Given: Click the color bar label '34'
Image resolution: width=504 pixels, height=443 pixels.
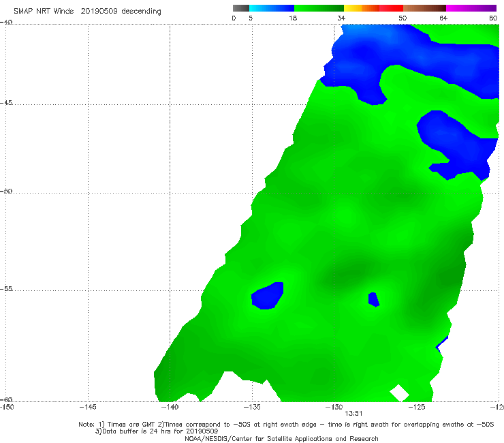Looking at the screenshot, I should click(x=341, y=18).
